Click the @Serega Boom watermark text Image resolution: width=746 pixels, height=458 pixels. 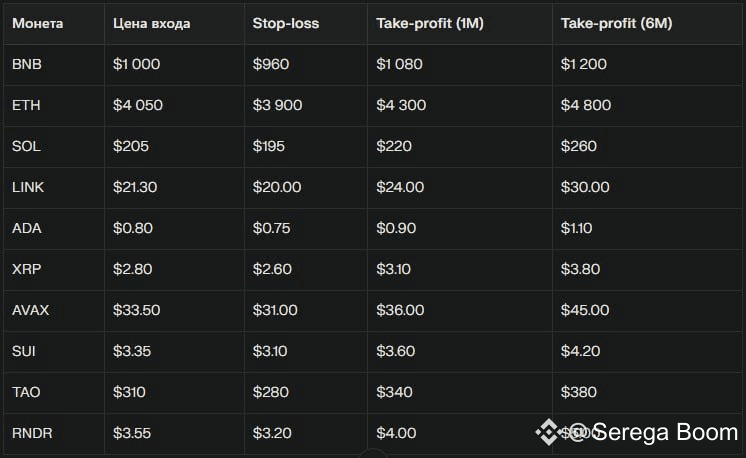point(652,432)
